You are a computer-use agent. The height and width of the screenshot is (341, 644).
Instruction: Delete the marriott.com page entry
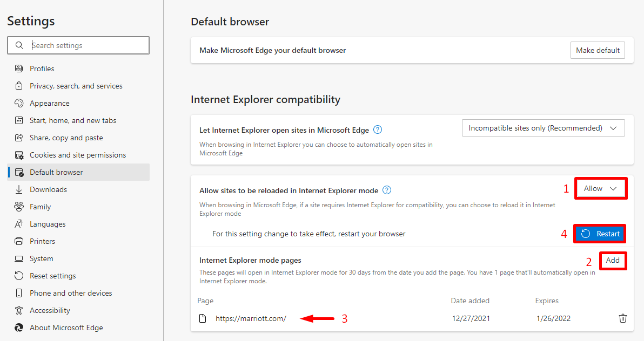[x=622, y=318]
